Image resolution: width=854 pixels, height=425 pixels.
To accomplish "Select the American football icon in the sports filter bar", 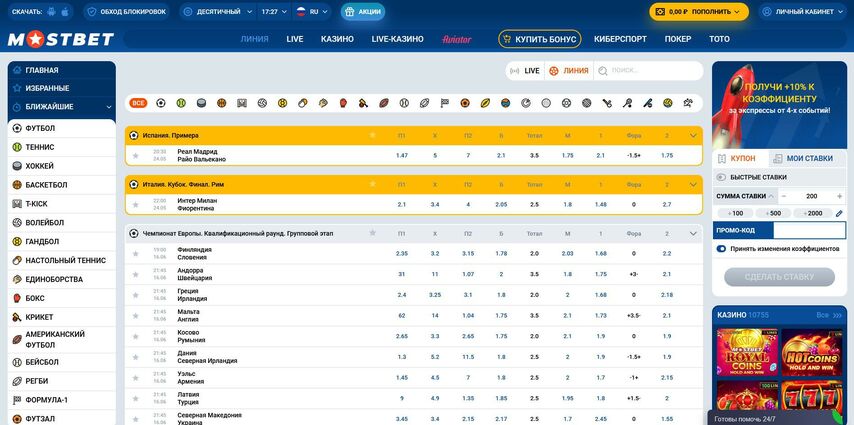I will coord(383,103).
